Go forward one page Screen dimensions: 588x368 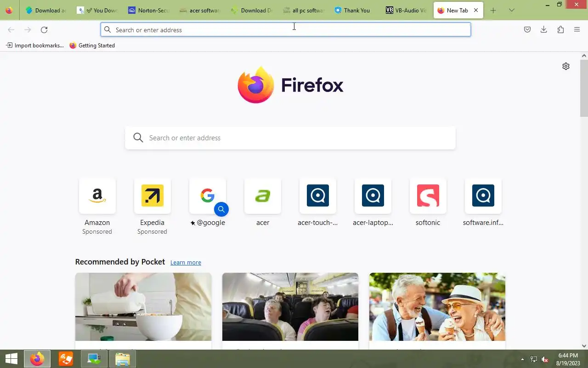[28, 30]
